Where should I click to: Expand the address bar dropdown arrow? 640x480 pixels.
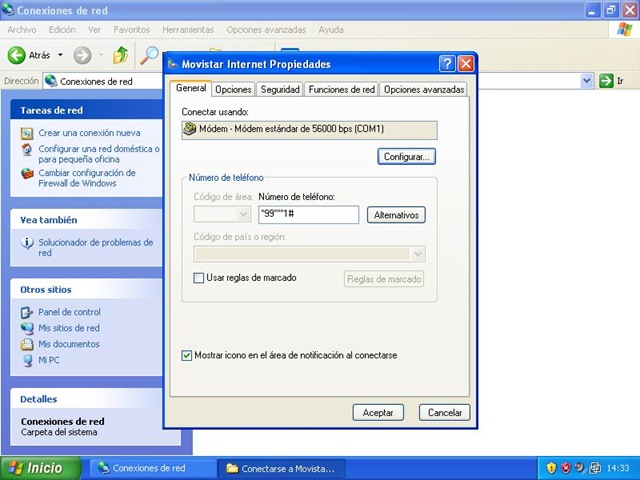[587, 81]
